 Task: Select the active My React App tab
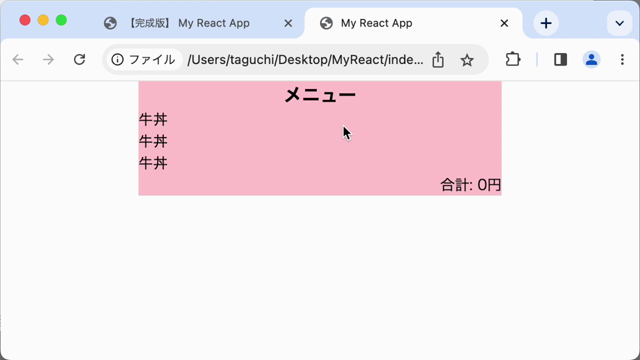coord(413,23)
